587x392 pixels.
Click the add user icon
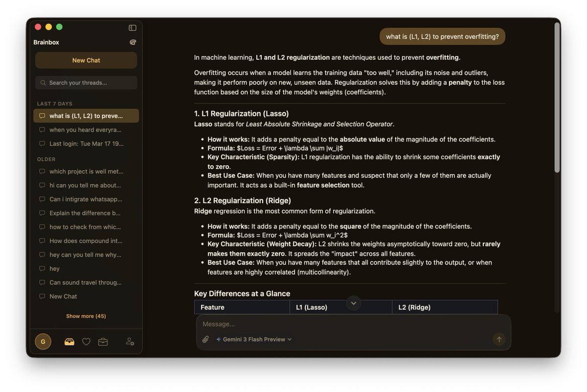click(x=130, y=342)
